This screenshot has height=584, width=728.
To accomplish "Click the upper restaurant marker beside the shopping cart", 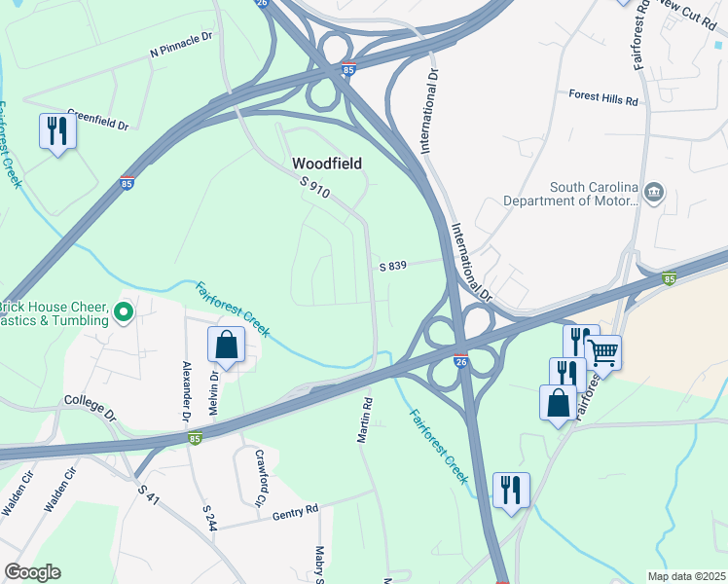I will tap(580, 341).
